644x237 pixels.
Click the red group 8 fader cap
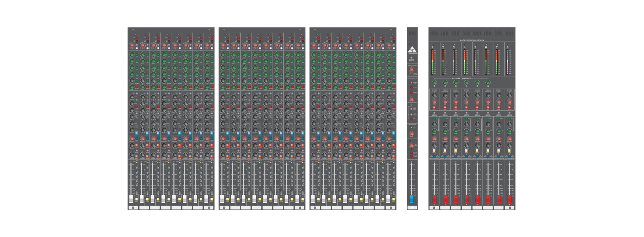509,199
